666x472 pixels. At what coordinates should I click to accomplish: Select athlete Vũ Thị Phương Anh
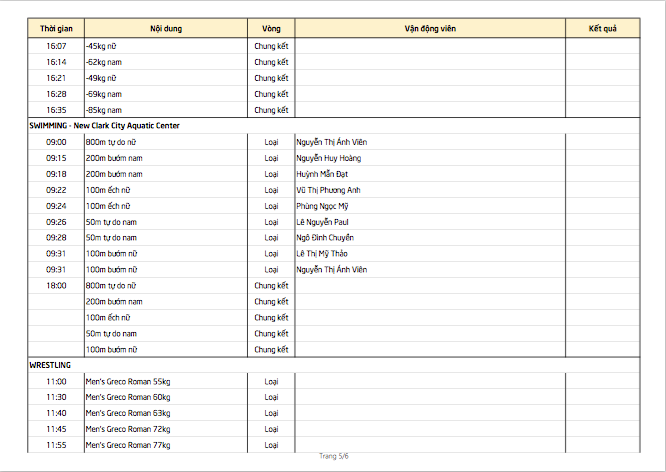coord(328,190)
